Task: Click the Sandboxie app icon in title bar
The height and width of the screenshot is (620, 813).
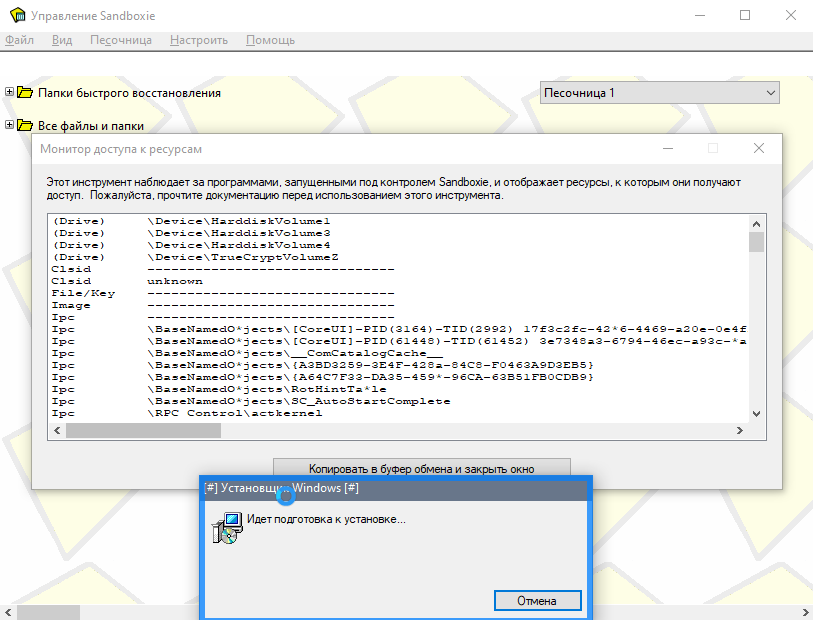Action: click(x=18, y=15)
